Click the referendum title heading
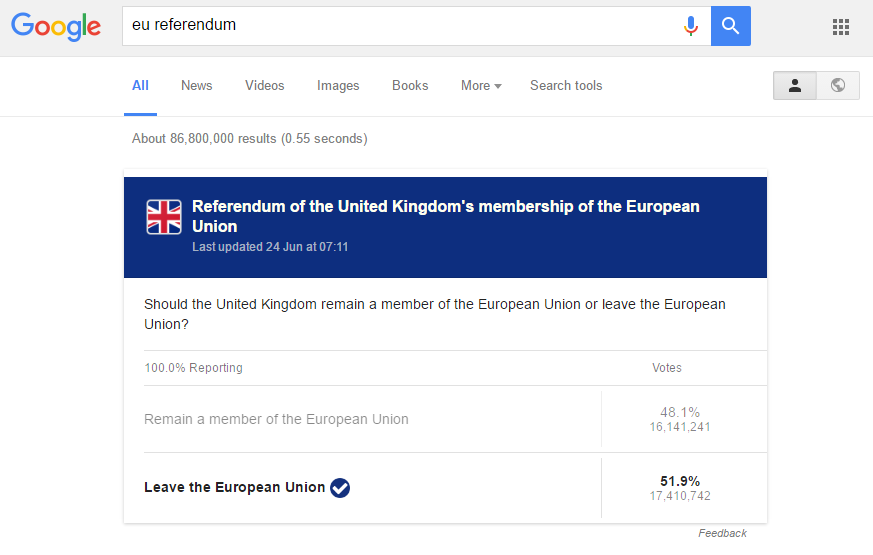The height and width of the screenshot is (555, 873). point(445,217)
